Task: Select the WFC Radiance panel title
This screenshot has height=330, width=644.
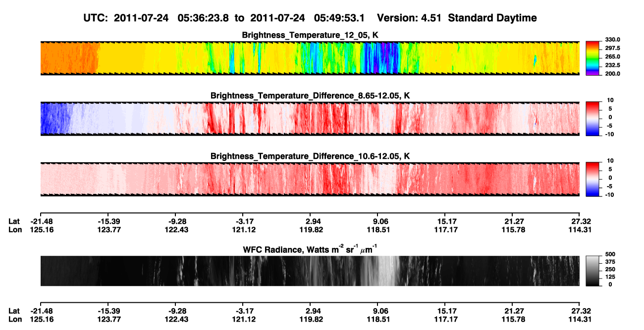Action: tap(311, 248)
